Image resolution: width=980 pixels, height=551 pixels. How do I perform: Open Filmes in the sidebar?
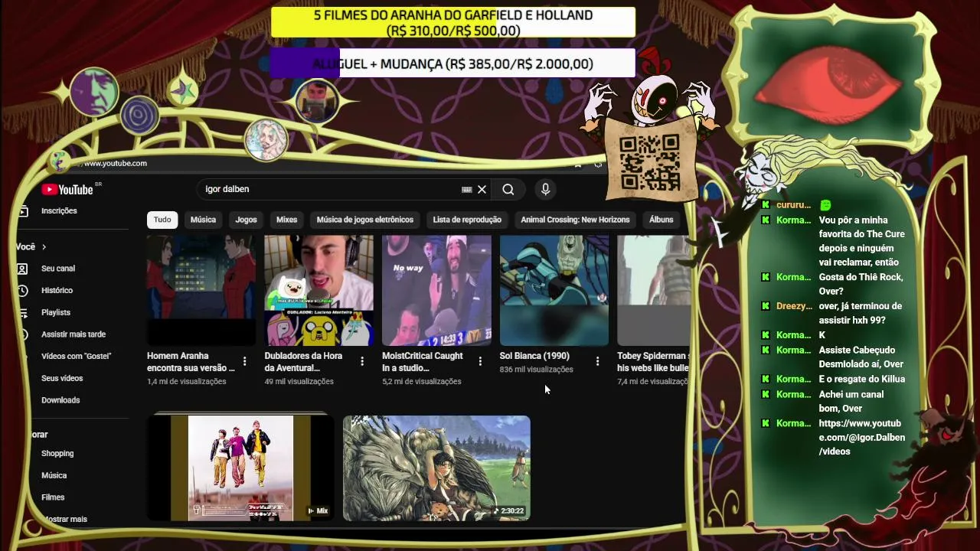coord(53,497)
